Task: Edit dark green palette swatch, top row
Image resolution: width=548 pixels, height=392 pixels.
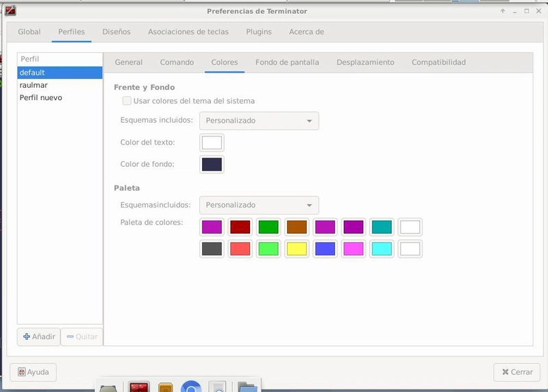Action: tap(269, 227)
